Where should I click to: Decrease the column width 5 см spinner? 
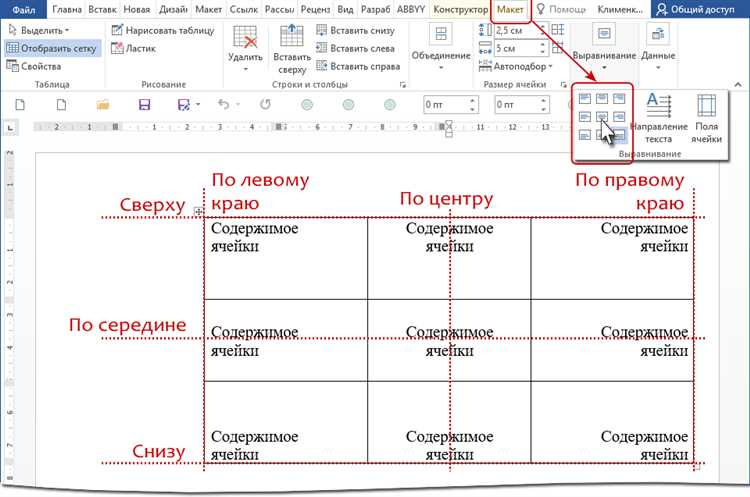(x=542, y=51)
